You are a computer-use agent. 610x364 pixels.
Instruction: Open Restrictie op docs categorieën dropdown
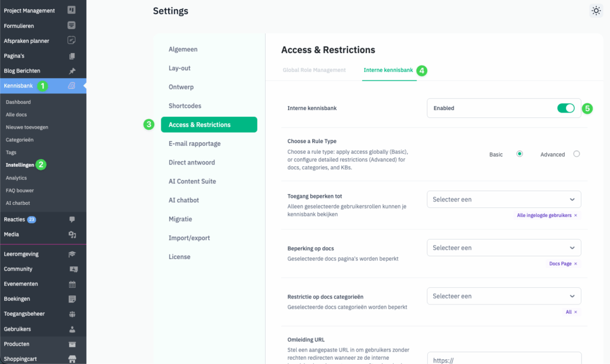coord(503,296)
